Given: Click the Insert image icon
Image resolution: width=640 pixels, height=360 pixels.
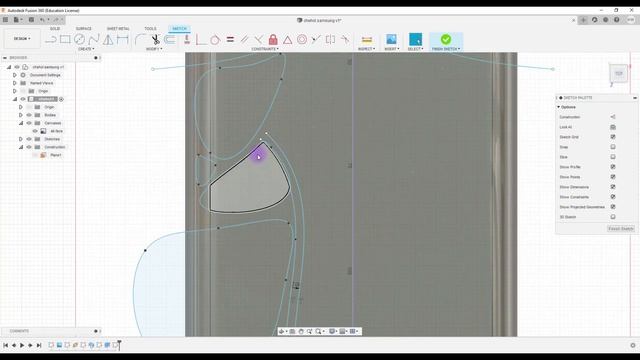Looking at the screenshot, I should tap(391, 39).
